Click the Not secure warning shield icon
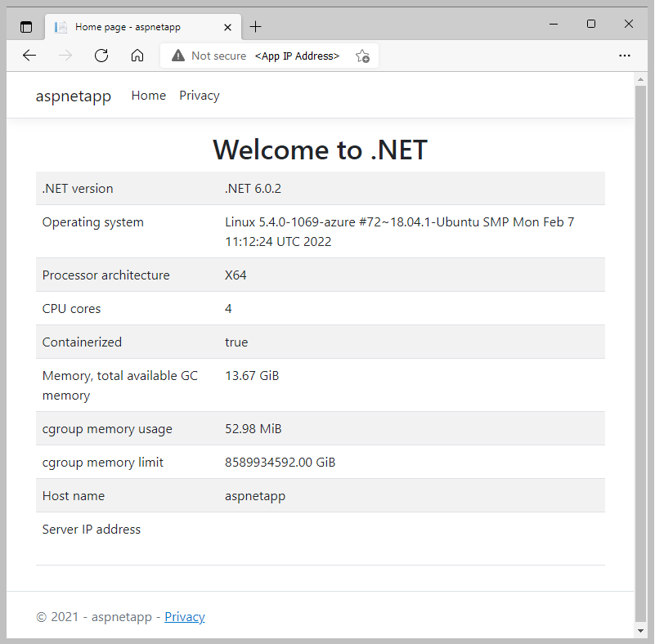Screen dimensions: 655x644 (177, 56)
